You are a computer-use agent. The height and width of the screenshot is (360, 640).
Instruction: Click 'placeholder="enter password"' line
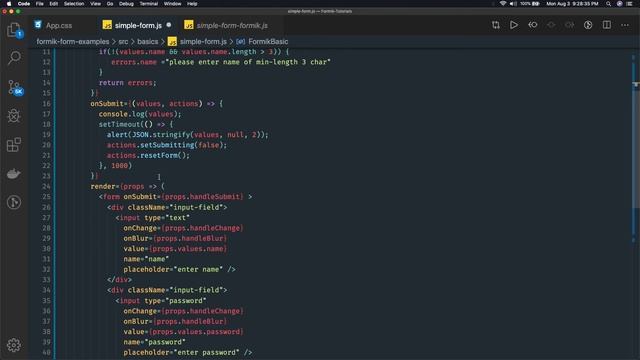point(188,352)
